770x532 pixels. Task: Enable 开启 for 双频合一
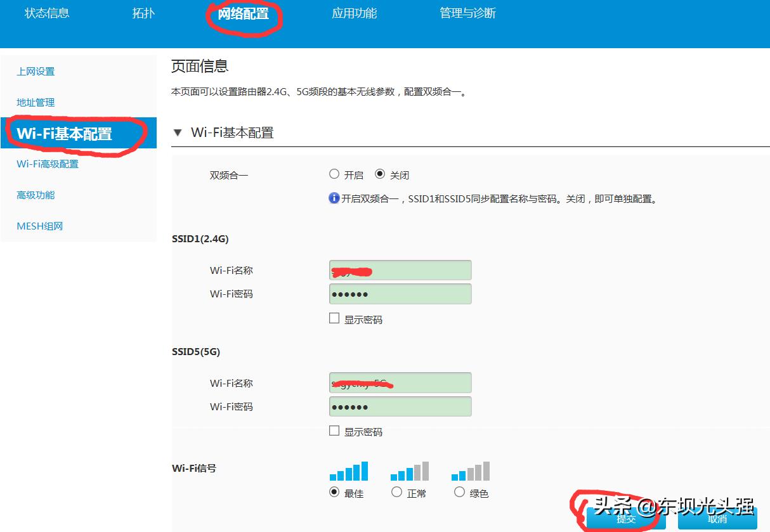(x=334, y=174)
